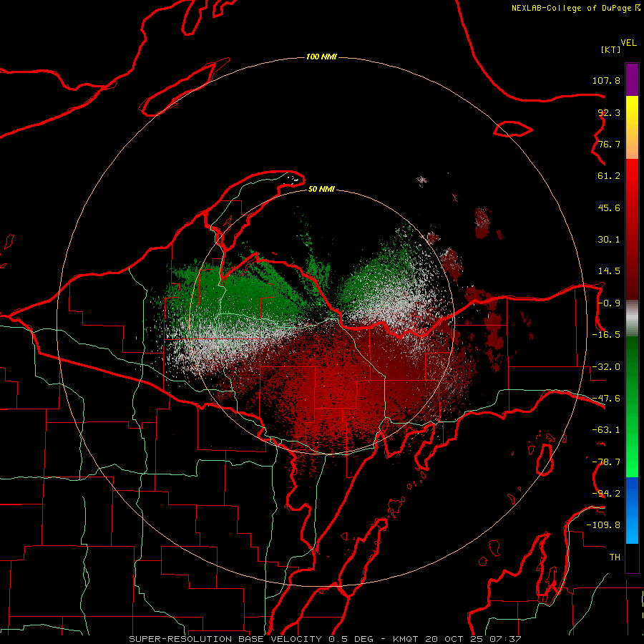Select the -94.2 velocity scale value
The height and width of the screenshot is (644, 644).
[x=606, y=494]
